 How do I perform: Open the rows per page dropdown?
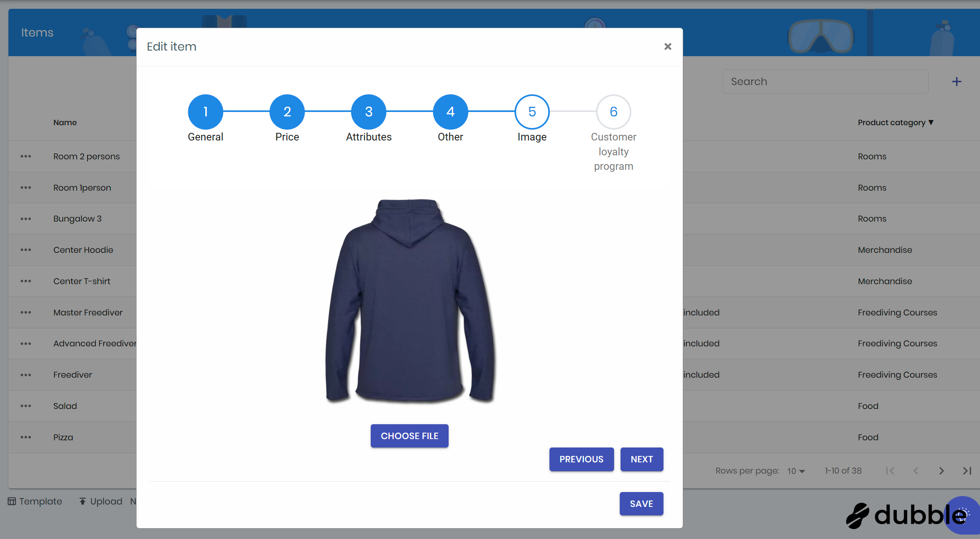(x=796, y=471)
